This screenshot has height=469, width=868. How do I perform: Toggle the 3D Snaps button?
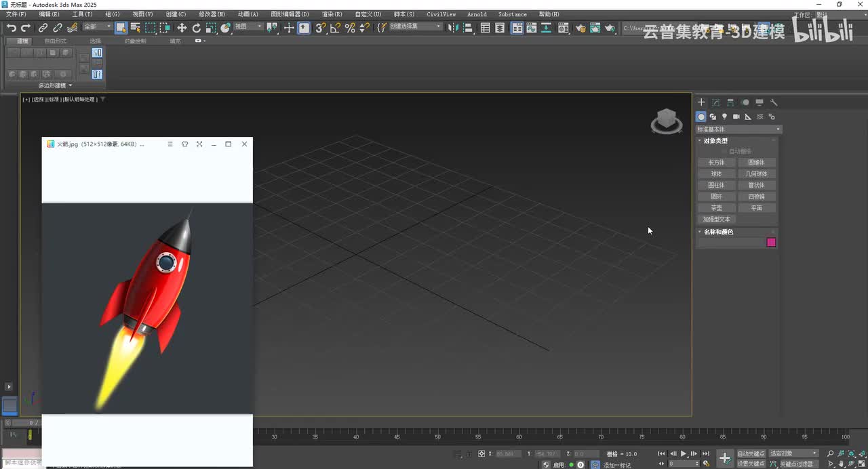tap(320, 28)
